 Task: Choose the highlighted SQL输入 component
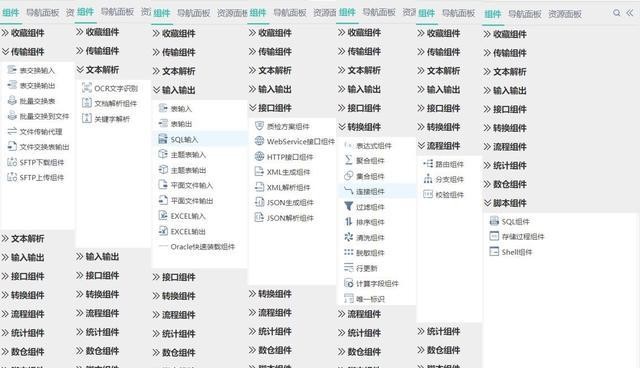coord(200,140)
